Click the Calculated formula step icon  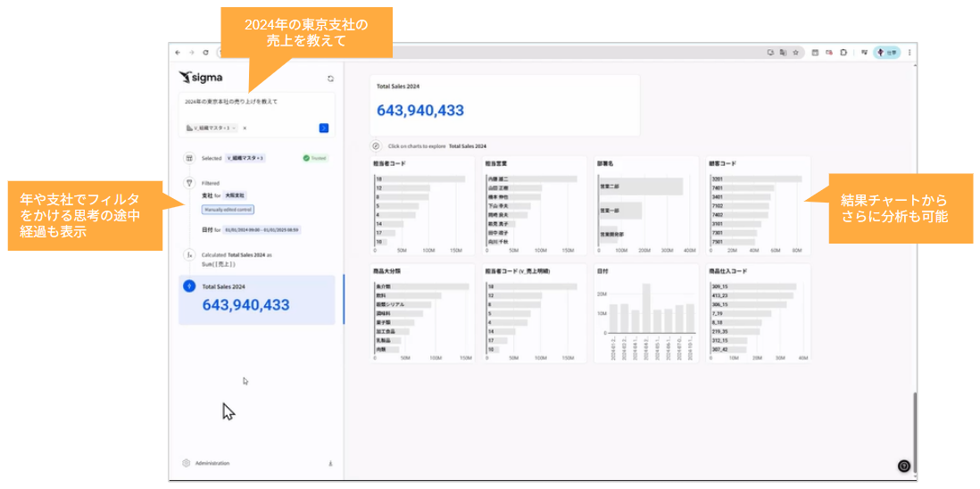pos(188,255)
